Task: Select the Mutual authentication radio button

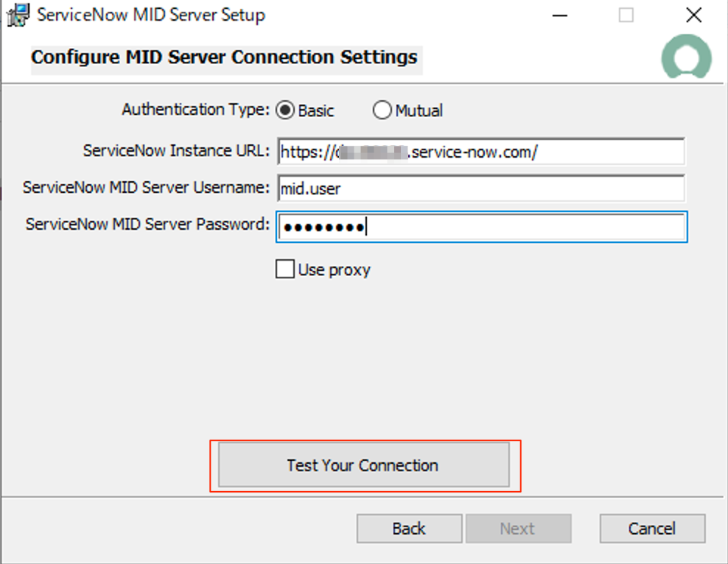Action: (382, 110)
